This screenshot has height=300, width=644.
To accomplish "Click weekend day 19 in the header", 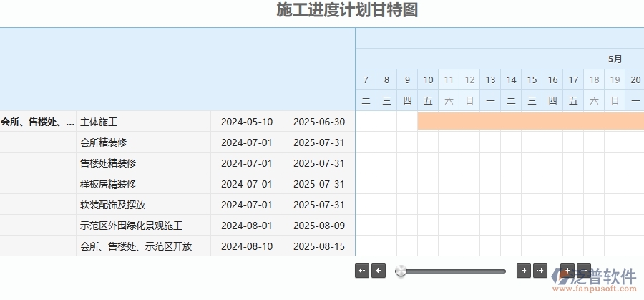I will point(615,79).
